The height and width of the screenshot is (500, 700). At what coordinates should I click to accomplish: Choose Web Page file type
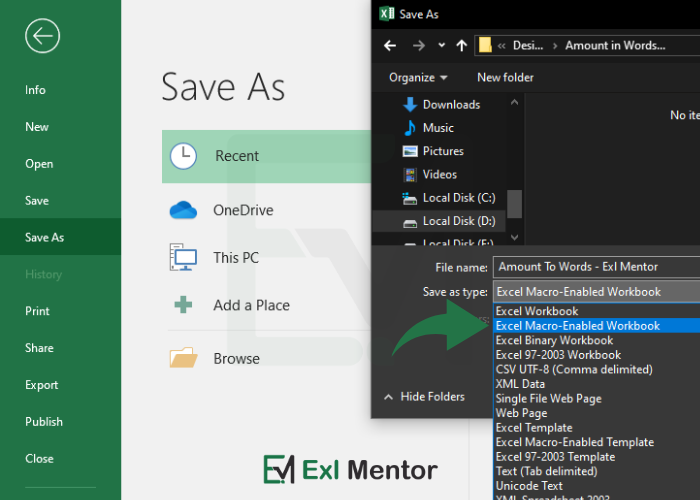[x=597, y=413]
